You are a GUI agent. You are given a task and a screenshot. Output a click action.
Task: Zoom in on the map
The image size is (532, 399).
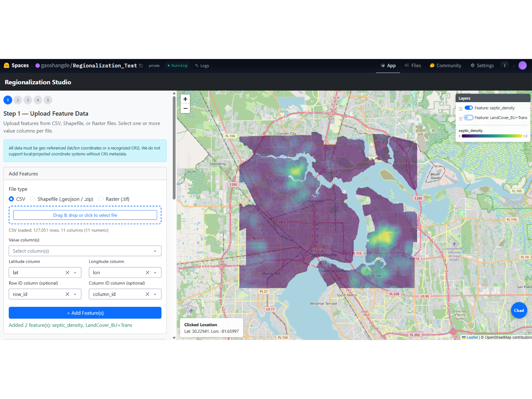click(x=185, y=99)
